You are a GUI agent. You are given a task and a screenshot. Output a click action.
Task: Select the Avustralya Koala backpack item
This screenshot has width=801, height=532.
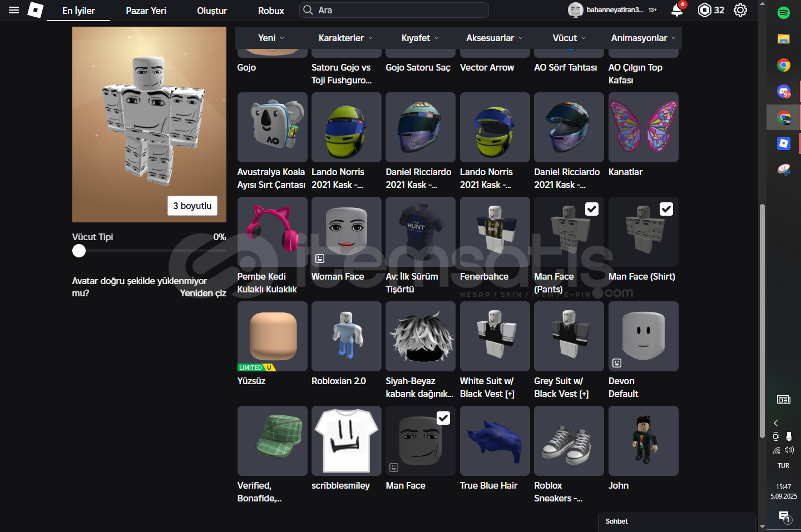click(273, 127)
